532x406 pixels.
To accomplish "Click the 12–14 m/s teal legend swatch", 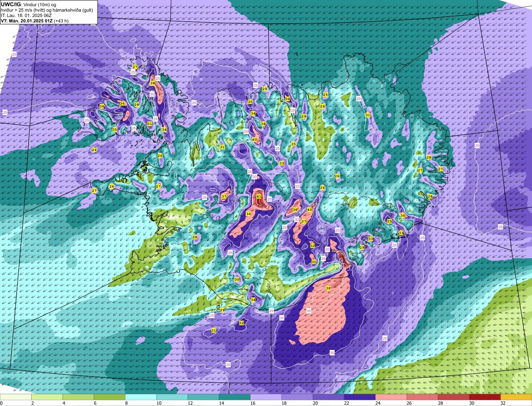I will click(203, 397).
